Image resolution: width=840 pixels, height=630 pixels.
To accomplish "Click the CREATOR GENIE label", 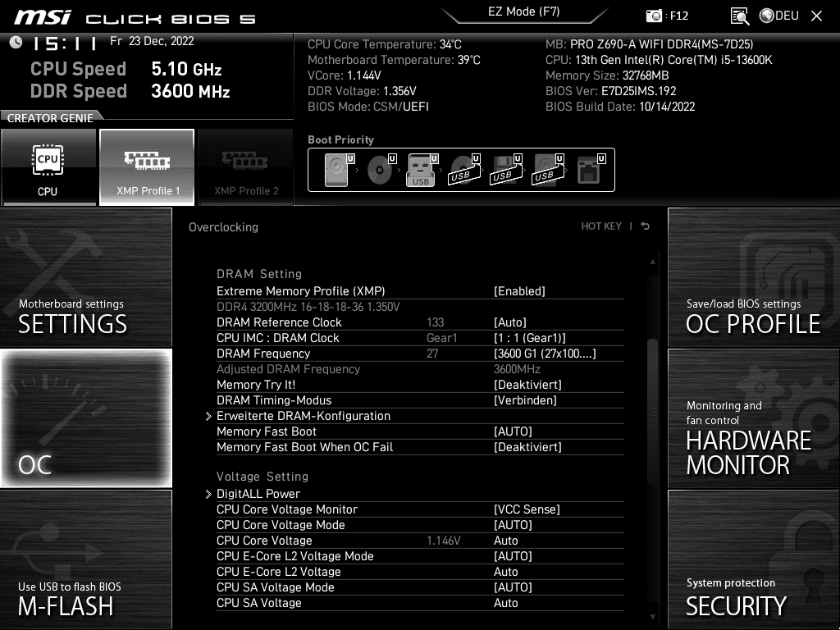I will (x=50, y=118).
